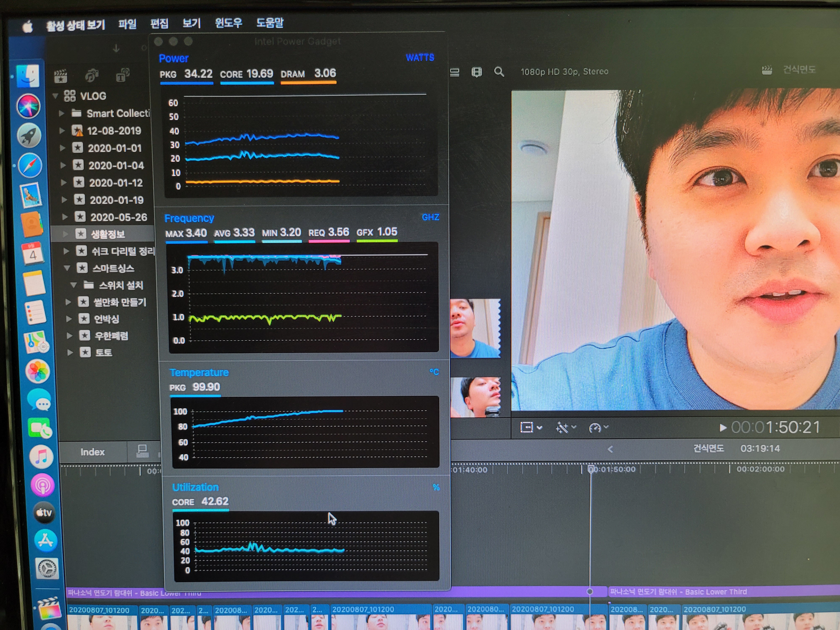Open the 편집 menu
This screenshot has height=630, width=840.
pyautogui.click(x=159, y=24)
